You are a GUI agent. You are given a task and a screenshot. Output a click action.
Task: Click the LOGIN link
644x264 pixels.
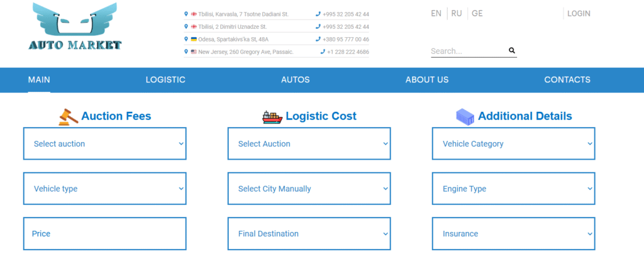click(579, 13)
